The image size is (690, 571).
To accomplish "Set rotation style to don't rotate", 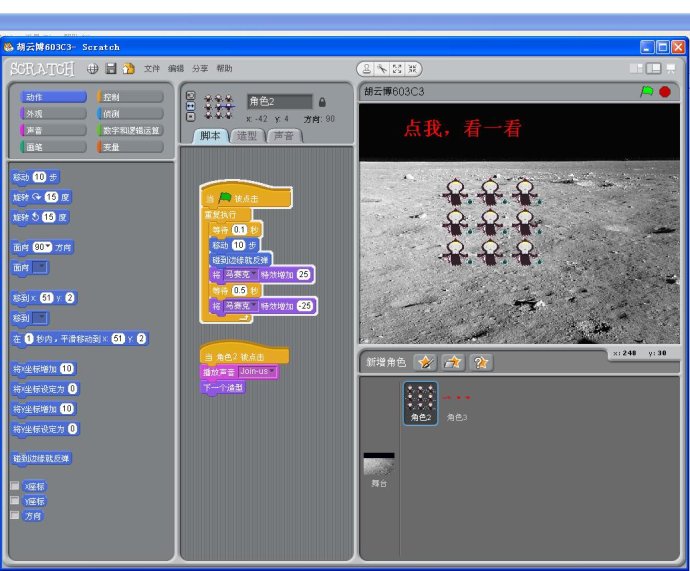I will tap(191, 117).
